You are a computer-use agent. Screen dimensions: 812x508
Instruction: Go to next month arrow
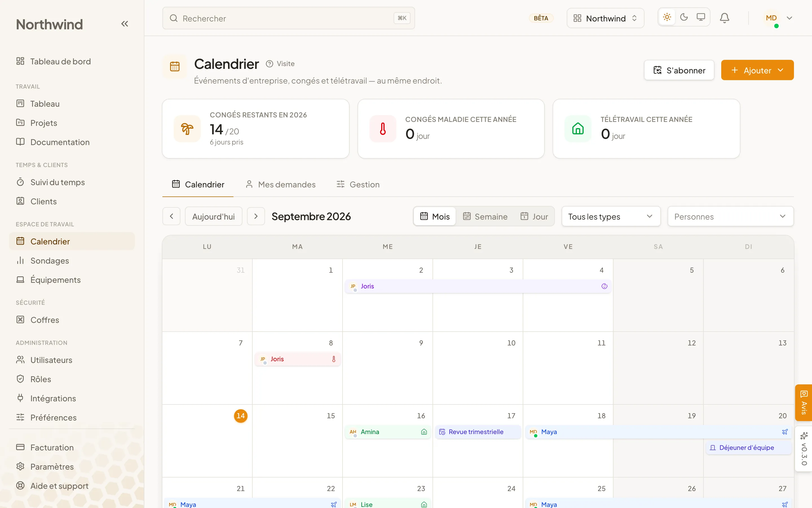pos(256,216)
